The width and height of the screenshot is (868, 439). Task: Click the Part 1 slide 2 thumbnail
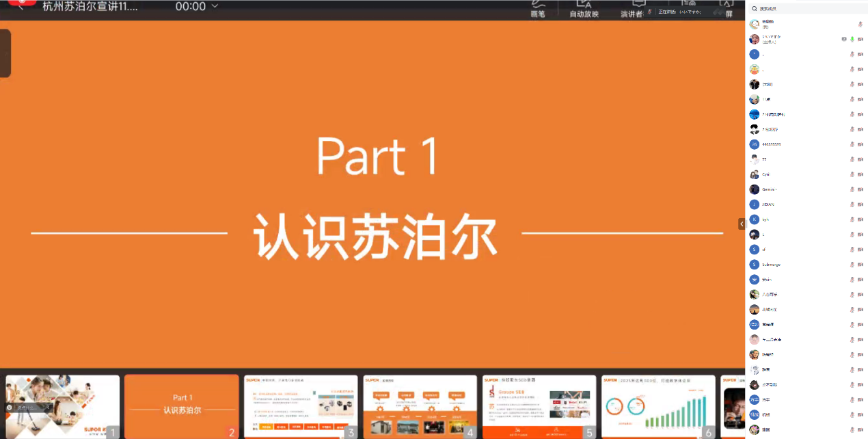coord(182,406)
